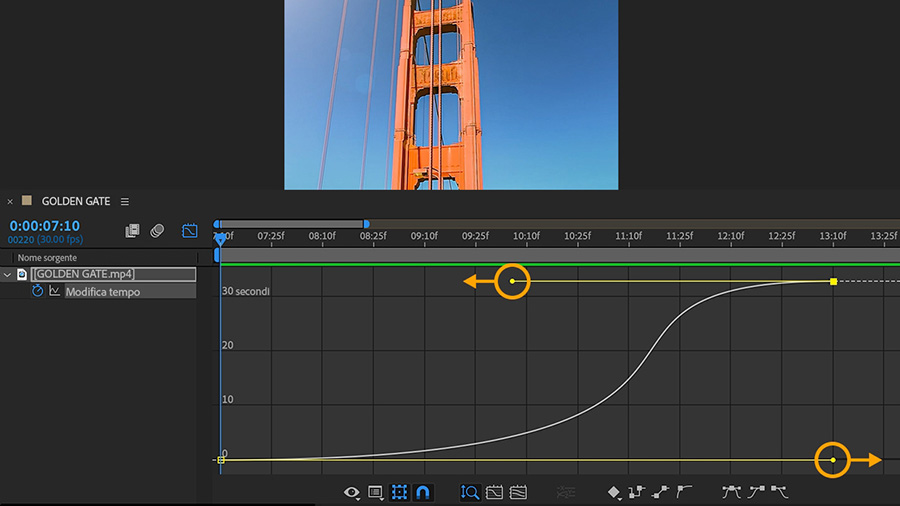Switch to the GOLDEN GATE composition tab

[x=76, y=201]
